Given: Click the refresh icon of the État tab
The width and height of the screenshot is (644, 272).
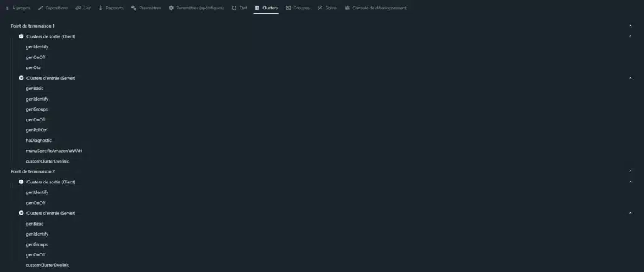Looking at the screenshot, I should [234, 8].
